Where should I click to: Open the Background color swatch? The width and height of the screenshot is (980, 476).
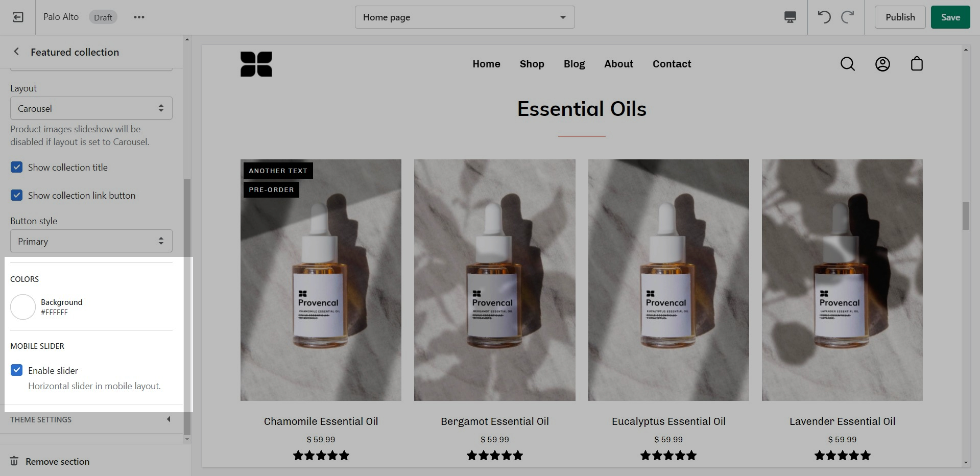(x=23, y=307)
